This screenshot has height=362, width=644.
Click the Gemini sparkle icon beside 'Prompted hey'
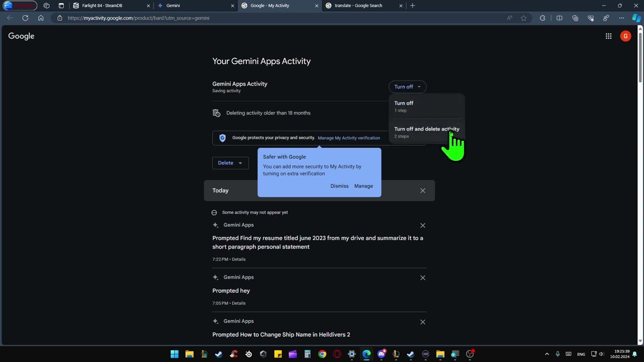pos(215,278)
